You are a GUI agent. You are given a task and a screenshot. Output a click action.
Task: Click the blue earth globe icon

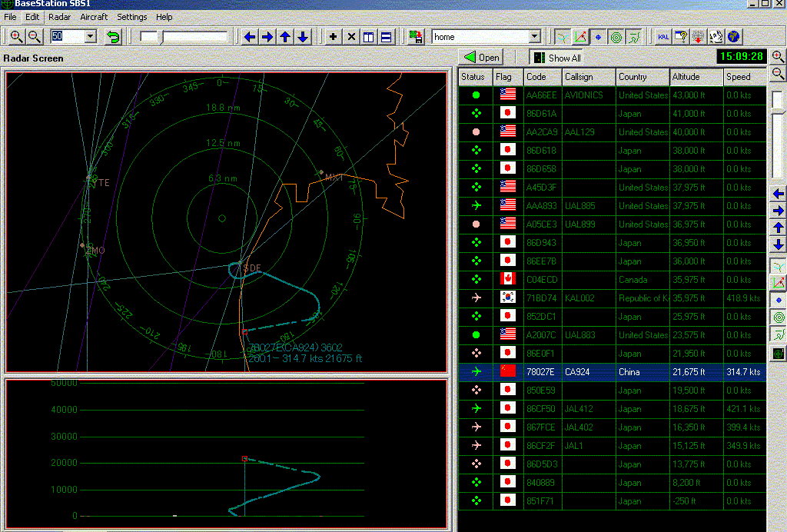[734, 37]
